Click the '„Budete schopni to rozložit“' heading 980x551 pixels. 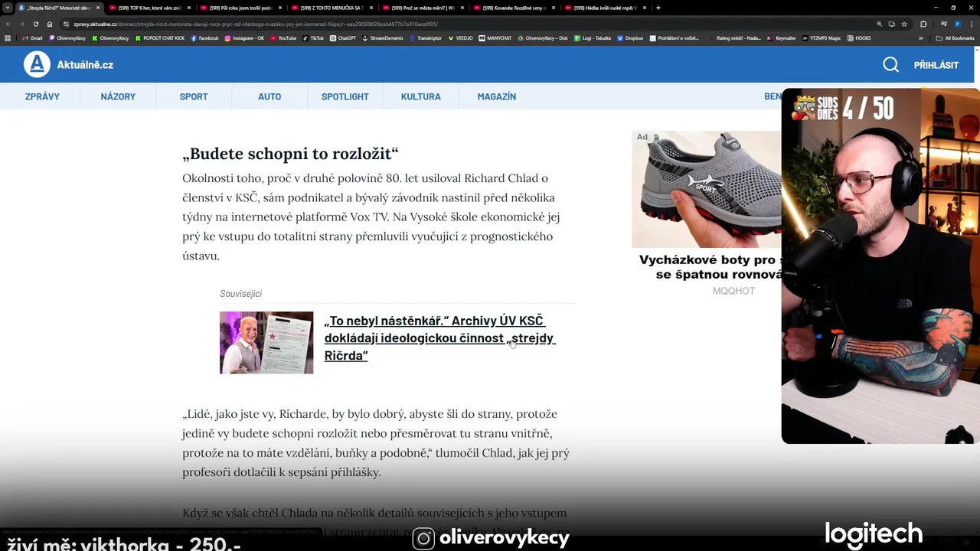[290, 154]
